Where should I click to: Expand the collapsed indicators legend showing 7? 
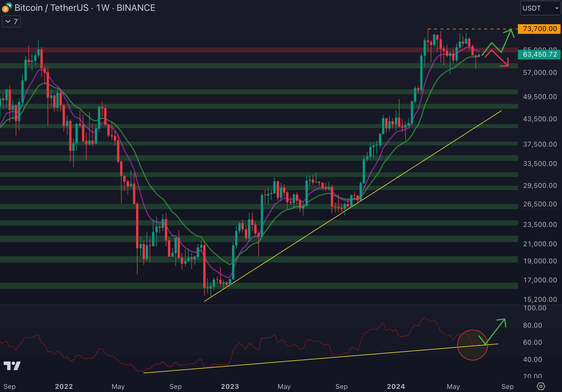coord(11,22)
